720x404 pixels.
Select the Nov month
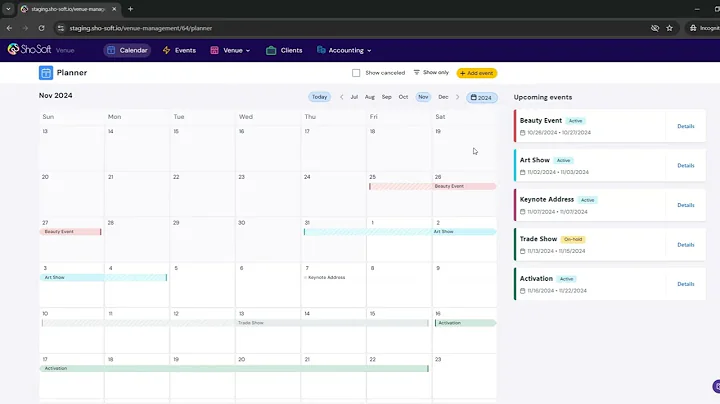pos(423,97)
